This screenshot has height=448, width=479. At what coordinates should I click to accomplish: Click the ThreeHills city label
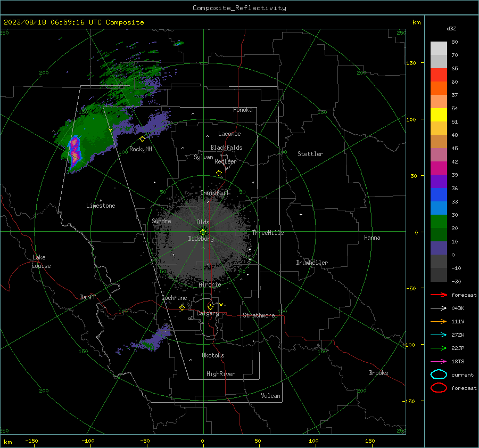pyautogui.click(x=268, y=233)
